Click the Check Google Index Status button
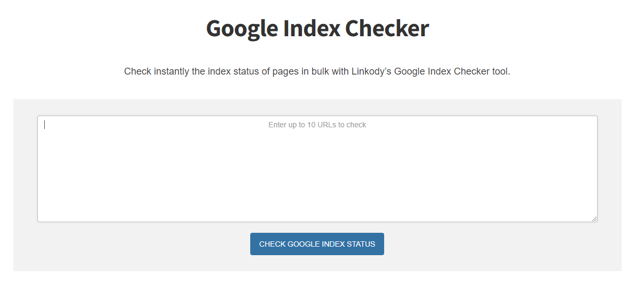644x285 pixels. [317, 244]
